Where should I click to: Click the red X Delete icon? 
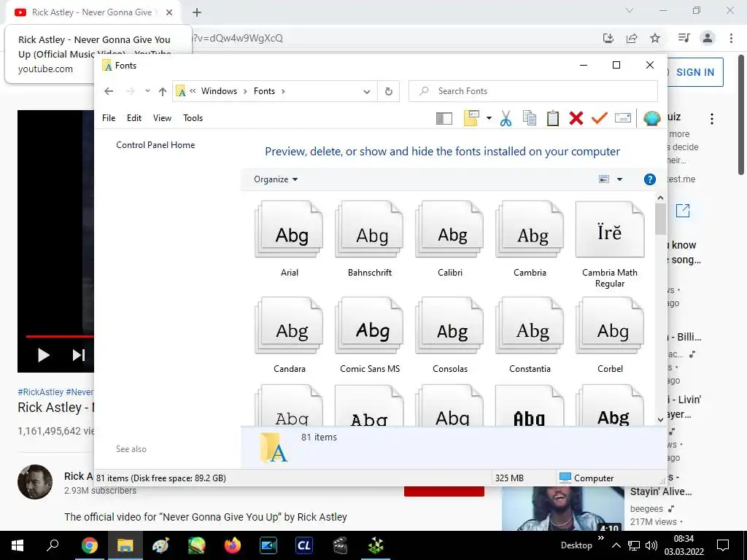click(576, 118)
